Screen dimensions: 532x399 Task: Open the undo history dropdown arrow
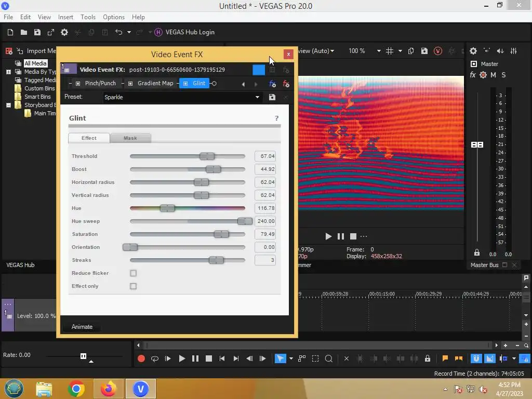129,32
